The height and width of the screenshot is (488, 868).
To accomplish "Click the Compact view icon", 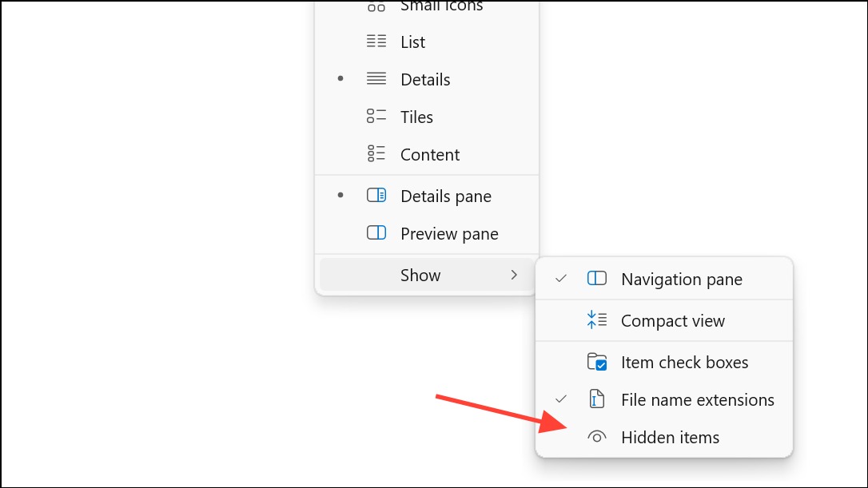I will (x=597, y=319).
